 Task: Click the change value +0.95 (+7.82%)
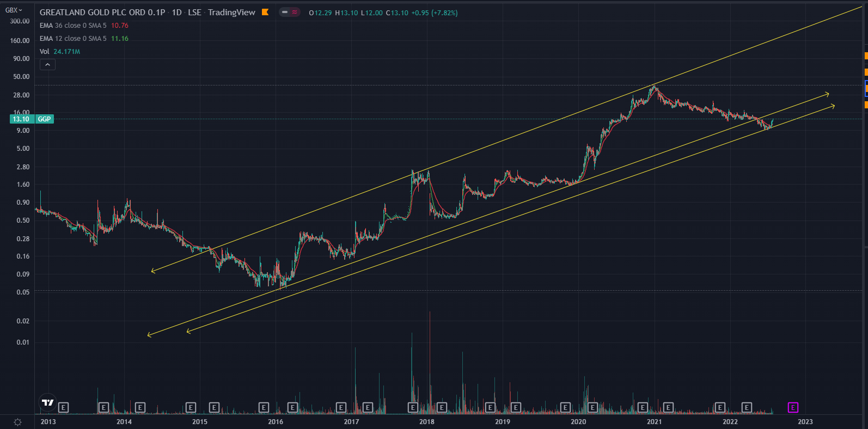[435, 13]
